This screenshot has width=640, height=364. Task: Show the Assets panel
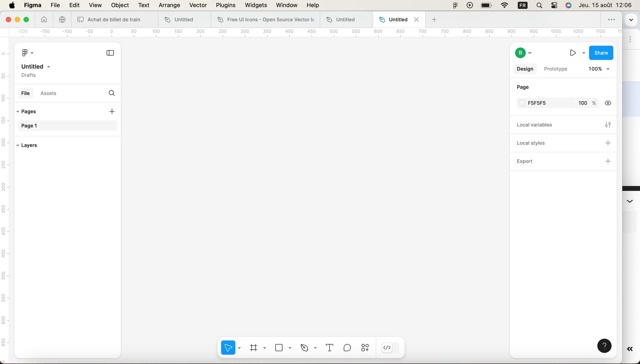(x=48, y=93)
